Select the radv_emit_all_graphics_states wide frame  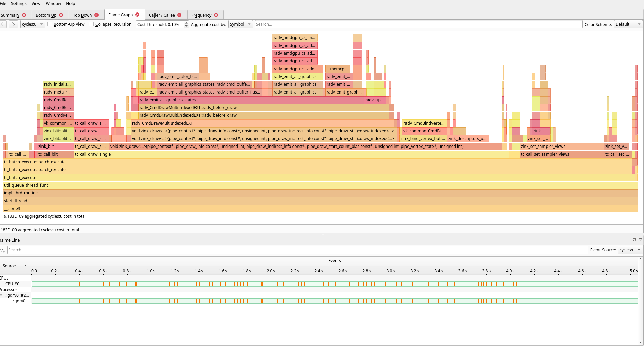coord(251,100)
